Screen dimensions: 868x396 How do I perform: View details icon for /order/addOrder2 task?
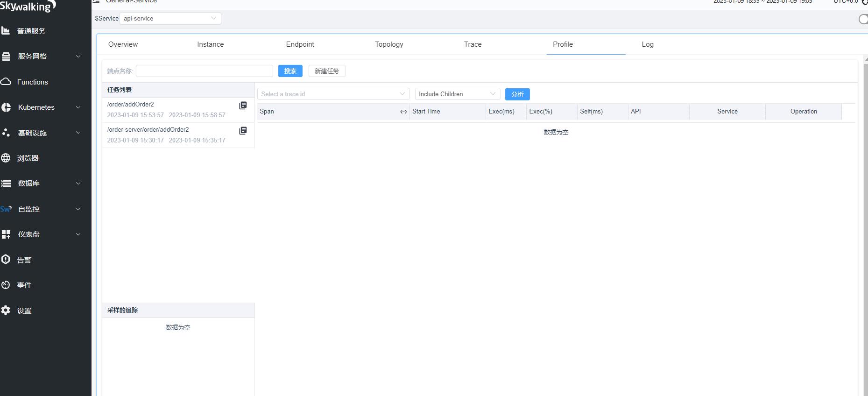click(243, 106)
